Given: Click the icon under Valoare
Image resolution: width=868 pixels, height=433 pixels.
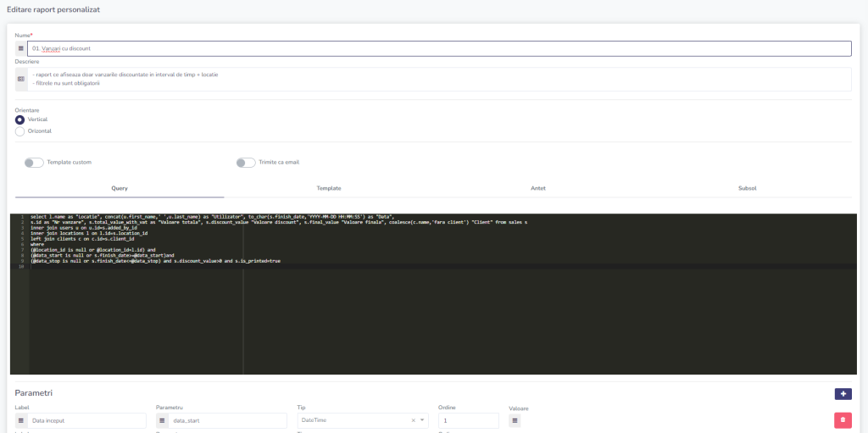Looking at the screenshot, I should click(x=515, y=421).
